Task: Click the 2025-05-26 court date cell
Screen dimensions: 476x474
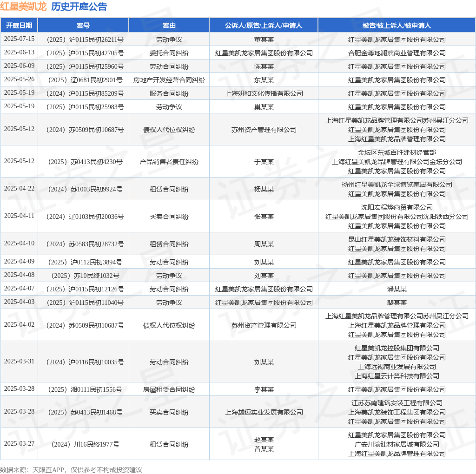Action: tap(19, 79)
